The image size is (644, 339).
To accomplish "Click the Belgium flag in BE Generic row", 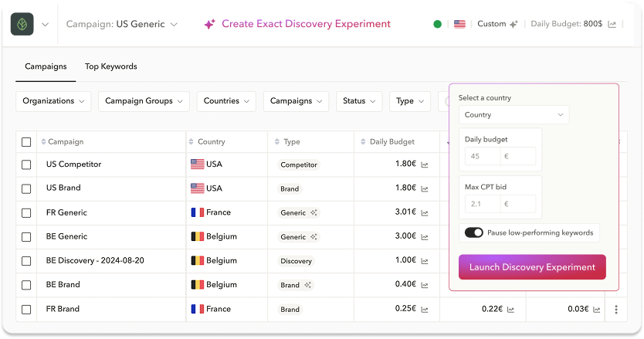I will point(198,237).
